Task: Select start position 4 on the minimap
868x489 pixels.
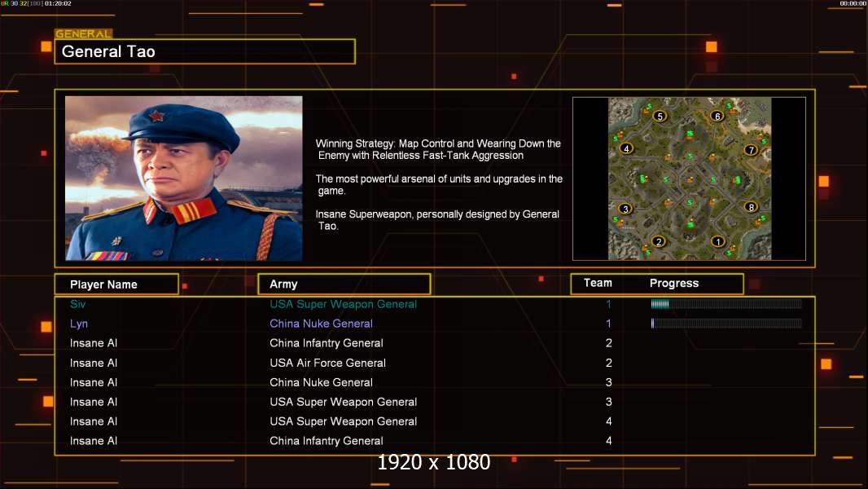Action: (x=626, y=148)
